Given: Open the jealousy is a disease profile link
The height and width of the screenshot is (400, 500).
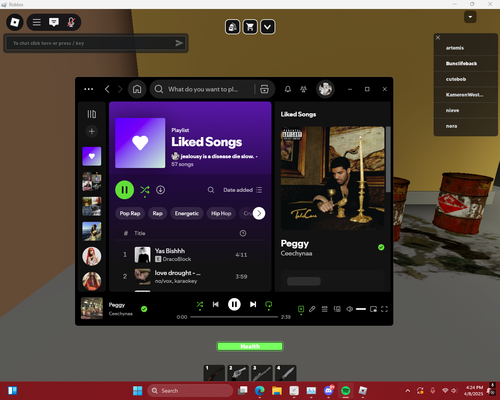Looking at the screenshot, I should click(x=217, y=156).
